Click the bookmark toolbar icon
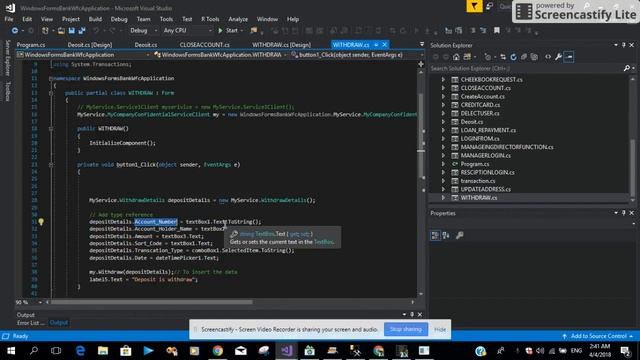Viewport: 640px width, 360px height. tap(497, 31)
